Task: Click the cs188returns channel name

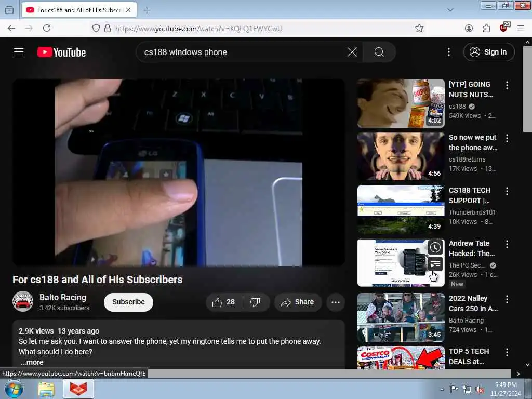Action: coord(467,159)
